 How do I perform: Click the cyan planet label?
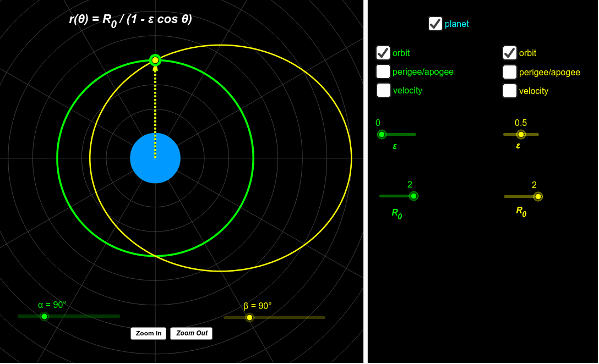click(x=456, y=24)
